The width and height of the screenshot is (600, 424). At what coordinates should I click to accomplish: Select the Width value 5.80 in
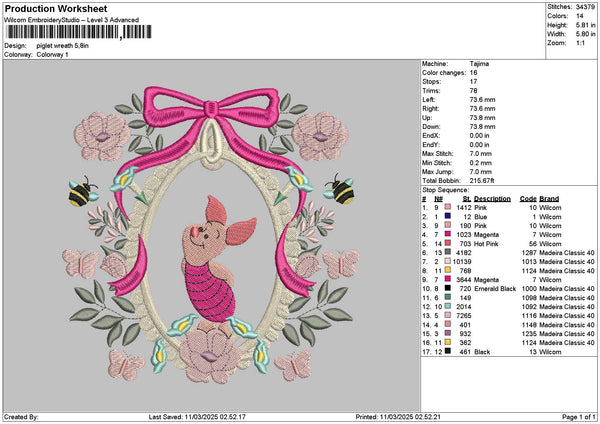(x=585, y=34)
